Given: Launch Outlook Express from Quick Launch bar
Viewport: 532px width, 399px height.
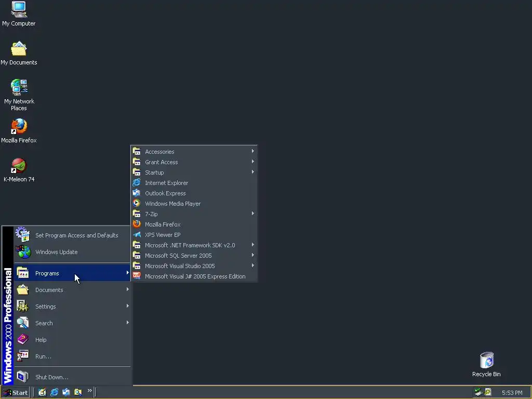Looking at the screenshot, I should pos(66,392).
